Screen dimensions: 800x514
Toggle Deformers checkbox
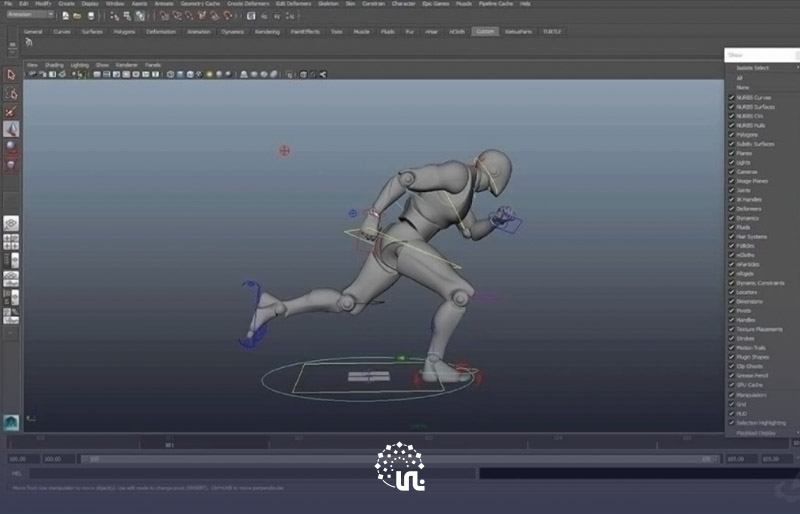pyautogui.click(x=731, y=209)
